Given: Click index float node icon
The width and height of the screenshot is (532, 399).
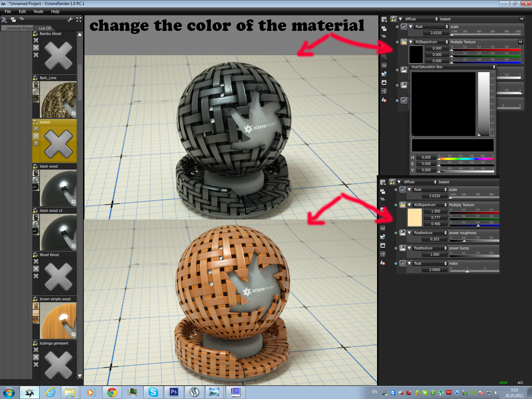Looking at the screenshot, I should [403, 263].
